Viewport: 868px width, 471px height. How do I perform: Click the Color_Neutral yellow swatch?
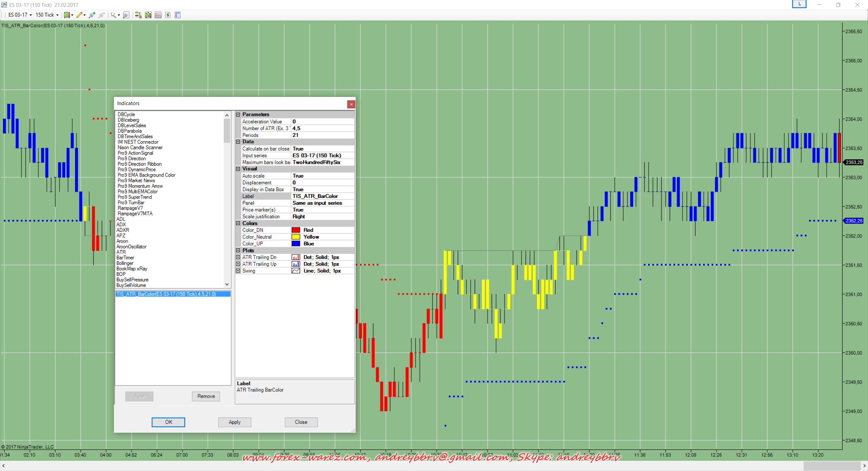pyautogui.click(x=296, y=237)
